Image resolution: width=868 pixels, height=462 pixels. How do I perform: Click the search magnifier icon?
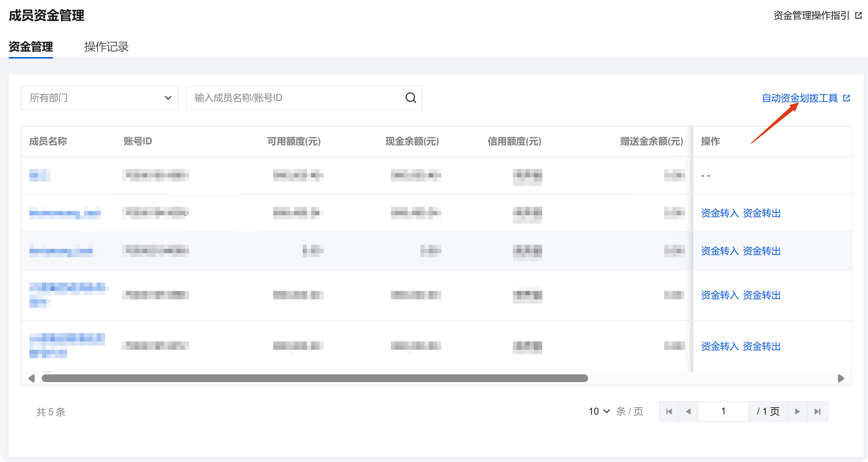411,98
